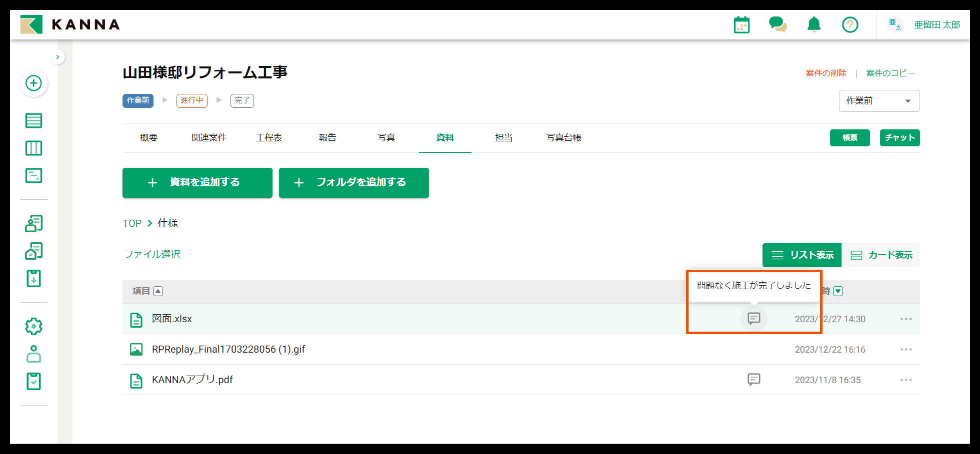The height and width of the screenshot is (454, 980).
Task: Click the 案件の削除 link
Action: tap(826, 72)
